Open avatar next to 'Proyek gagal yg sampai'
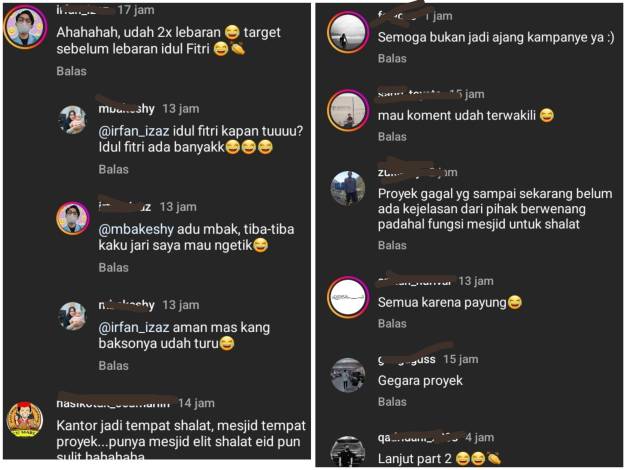This screenshot has width=627, height=470. [x=348, y=188]
